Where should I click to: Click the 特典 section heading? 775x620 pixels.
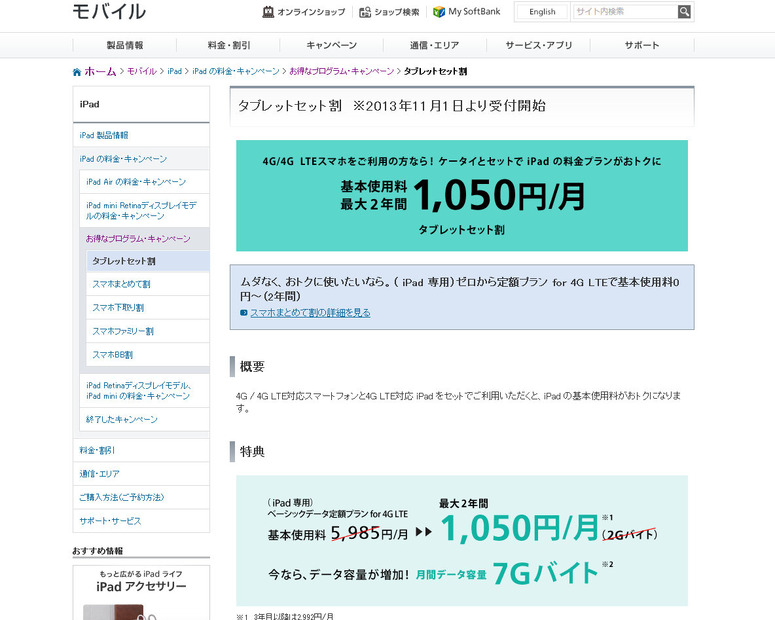click(x=252, y=451)
